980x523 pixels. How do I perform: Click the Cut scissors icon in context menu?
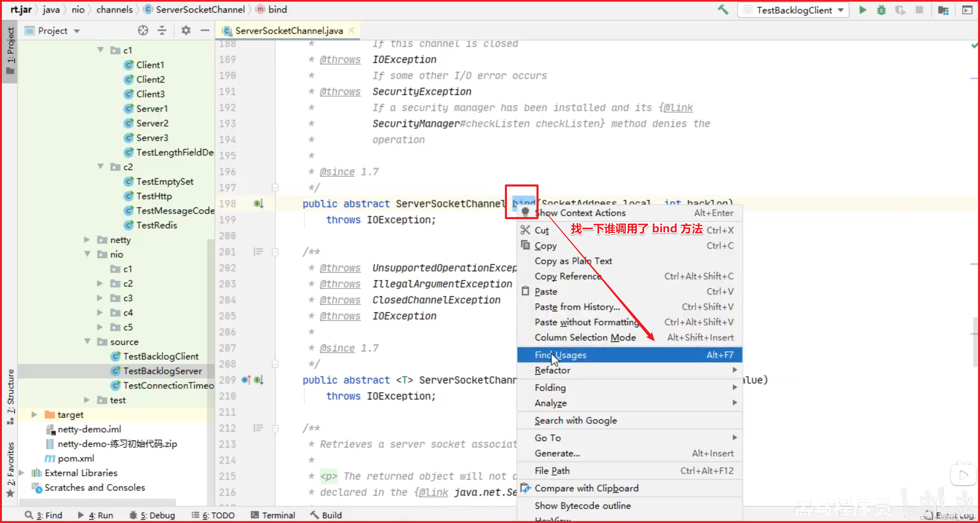pos(525,230)
